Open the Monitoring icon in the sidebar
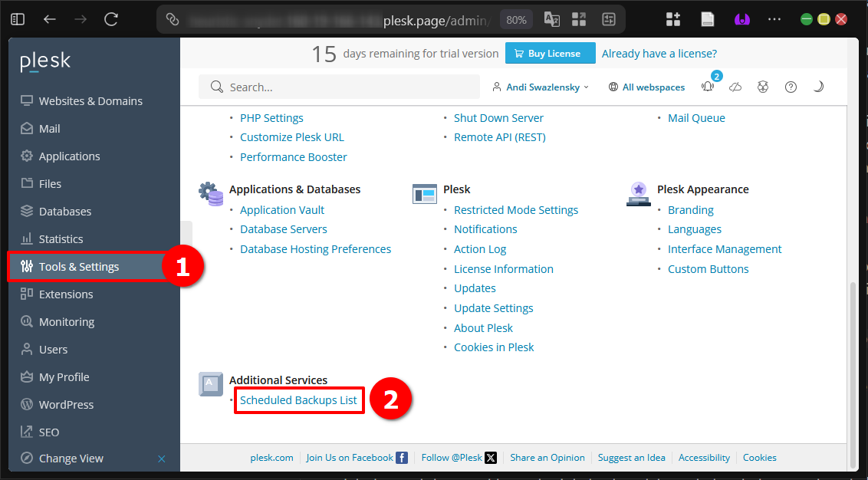The height and width of the screenshot is (480, 868). coord(27,321)
